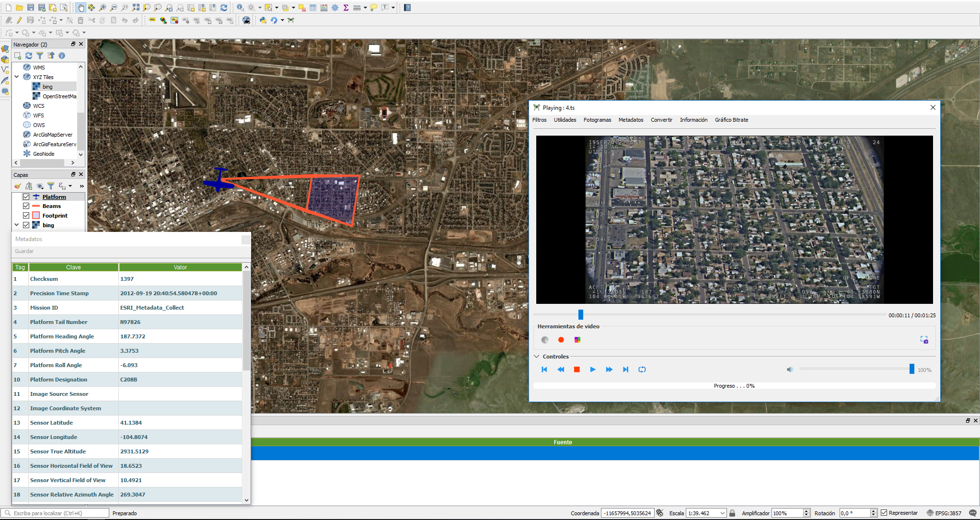Click the Navegador refresh icon
Screen dimensions: 980x520
pyautogui.click(x=29, y=56)
